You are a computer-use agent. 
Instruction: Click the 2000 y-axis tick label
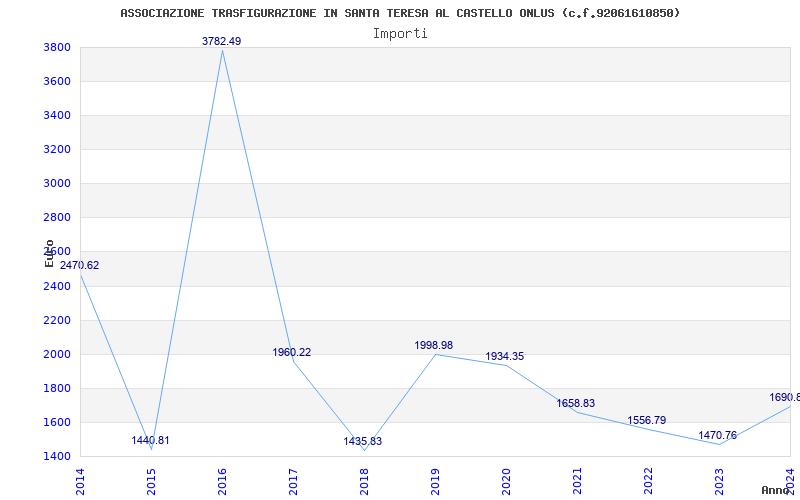pyautogui.click(x=57, y=354)
